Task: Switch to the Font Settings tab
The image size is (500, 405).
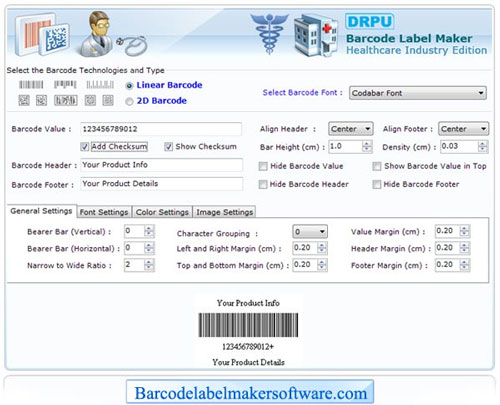Action: click(x=104, y=212)
